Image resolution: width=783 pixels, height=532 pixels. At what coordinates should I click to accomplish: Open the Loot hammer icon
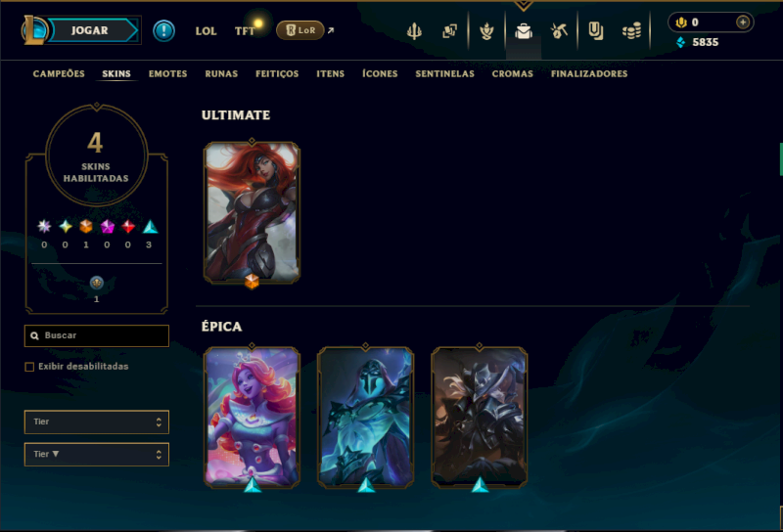tap(559, 31)
